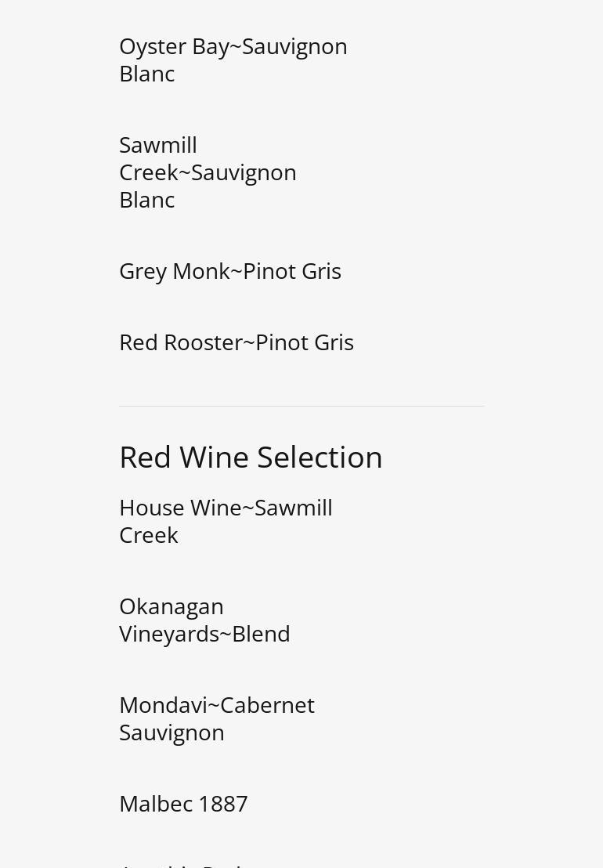Click the word Blanc under Creek~Sauvignon
Screen dimensions: 603x868
pos(147,201)
